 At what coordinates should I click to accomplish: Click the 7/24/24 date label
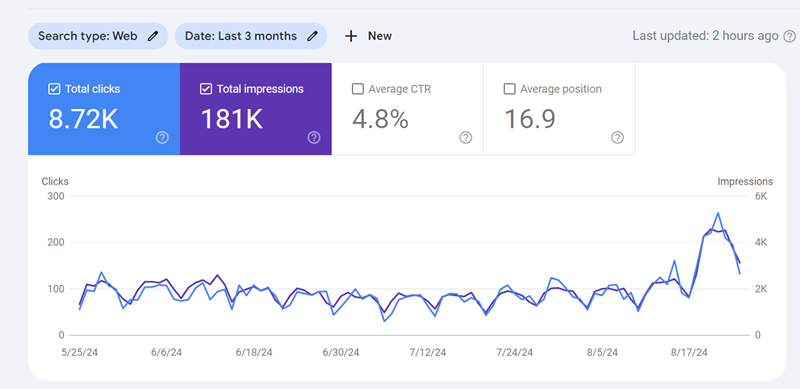[x=515, y=353]
